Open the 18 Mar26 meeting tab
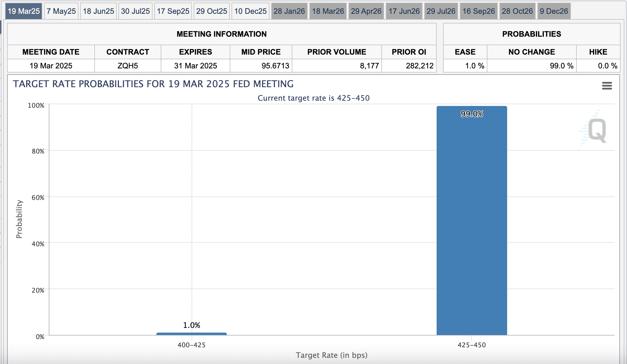 tap(328, 11)
